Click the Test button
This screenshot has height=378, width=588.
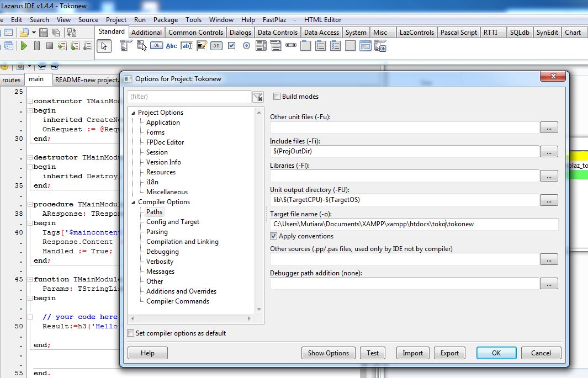tap(372, 353)
